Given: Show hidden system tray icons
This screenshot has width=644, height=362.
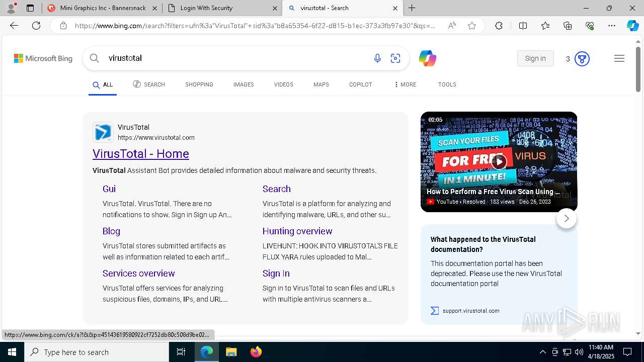Looking at the screenshot, I should pos(542,352).
